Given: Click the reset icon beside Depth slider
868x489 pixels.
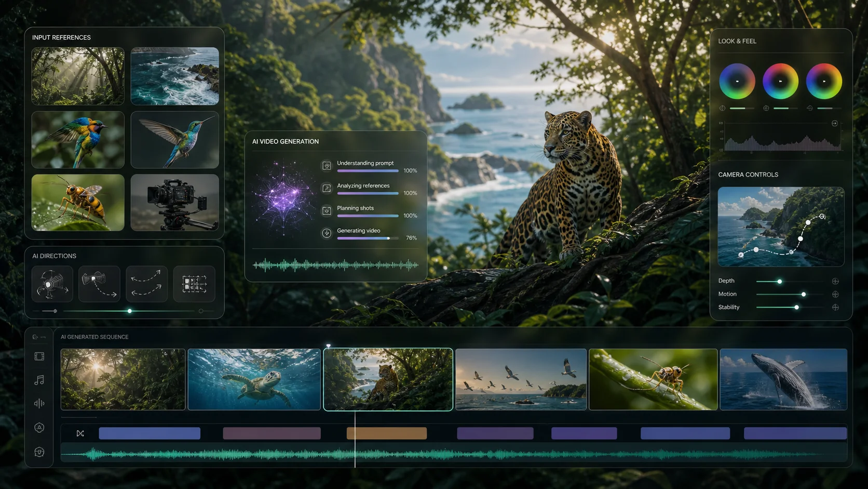Looking at the screenshot, I should point(835,281).
